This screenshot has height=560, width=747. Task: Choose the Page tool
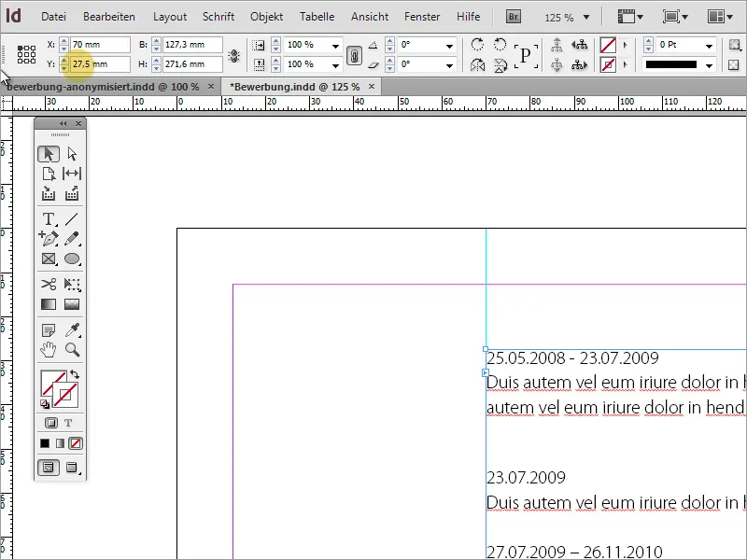tap(49, 174)
